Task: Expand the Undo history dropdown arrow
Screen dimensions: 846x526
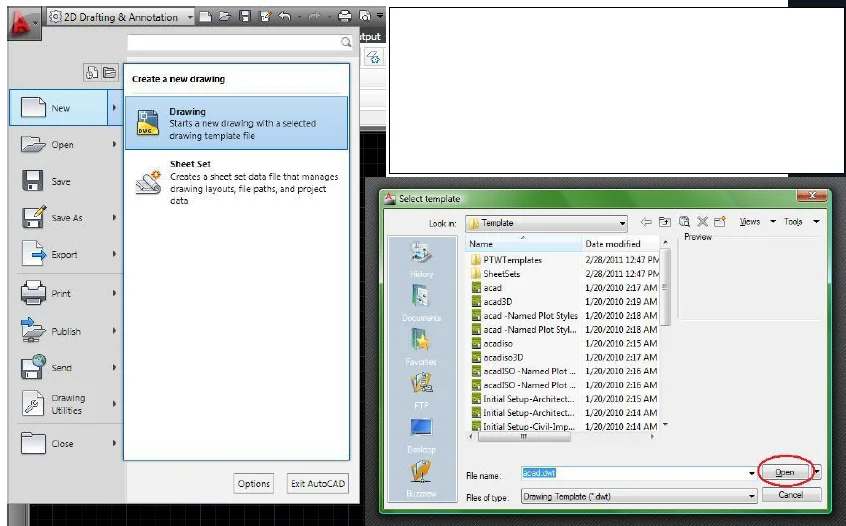Action: click(299, 17)
